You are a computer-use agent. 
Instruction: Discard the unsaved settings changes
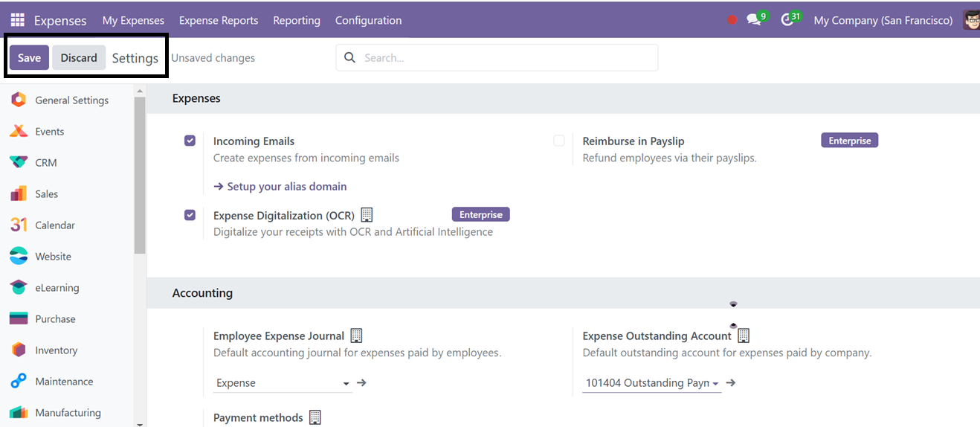pos(79,57)
